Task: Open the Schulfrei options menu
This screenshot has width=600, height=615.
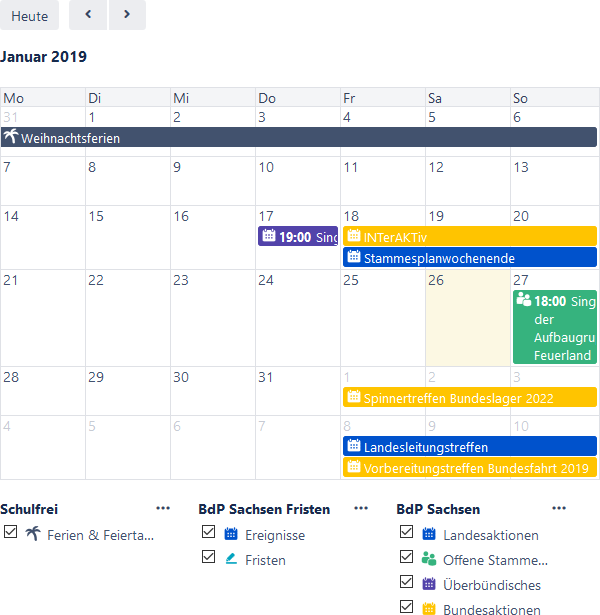Action: (x=164, y=509)
